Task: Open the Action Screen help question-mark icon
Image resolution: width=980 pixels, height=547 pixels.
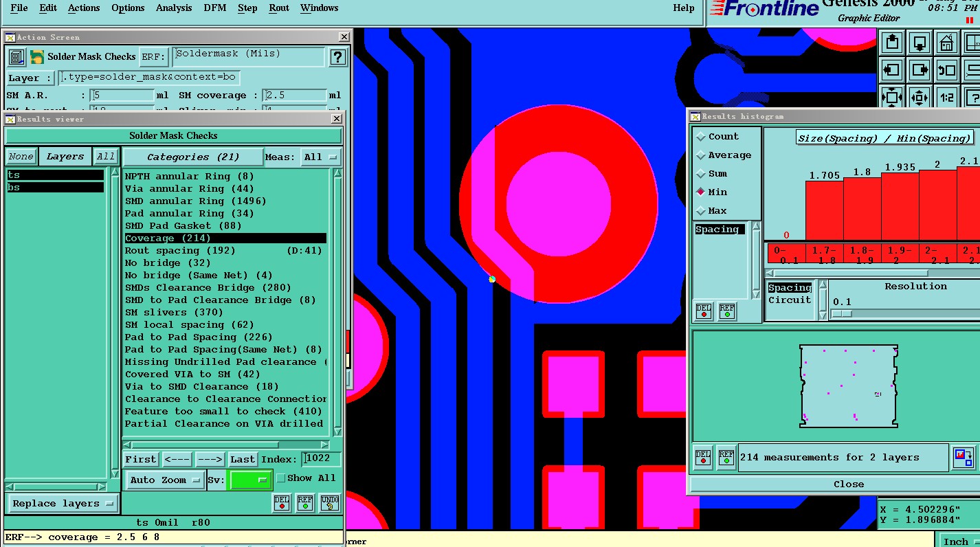Action: pos(337,57)
